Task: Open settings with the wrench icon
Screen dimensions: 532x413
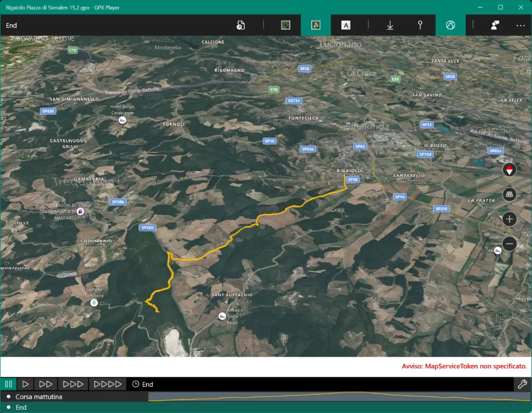Action: pos(522,384)
